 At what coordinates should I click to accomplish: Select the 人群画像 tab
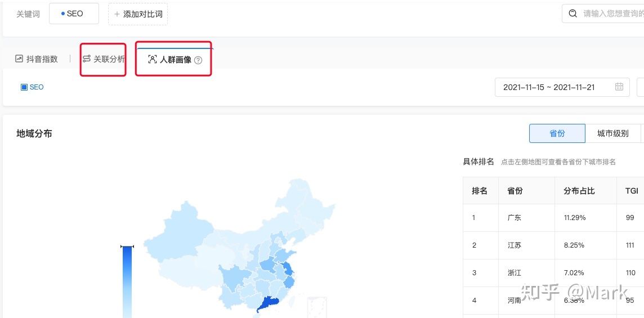[x=174, y=60]
